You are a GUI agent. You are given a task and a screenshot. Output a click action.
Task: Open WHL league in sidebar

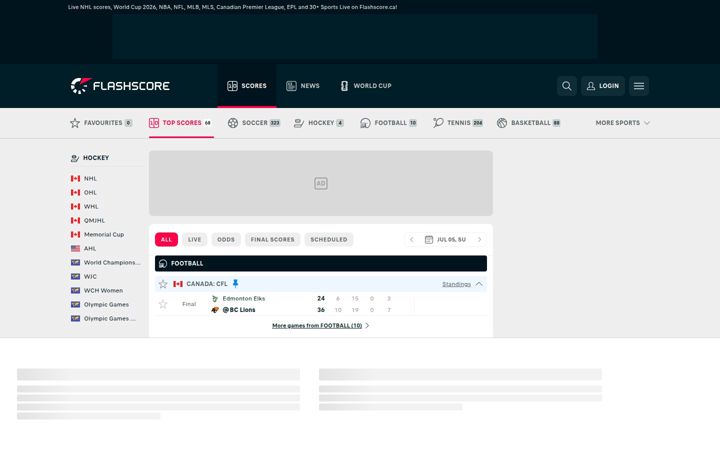[x=91, y=207]
